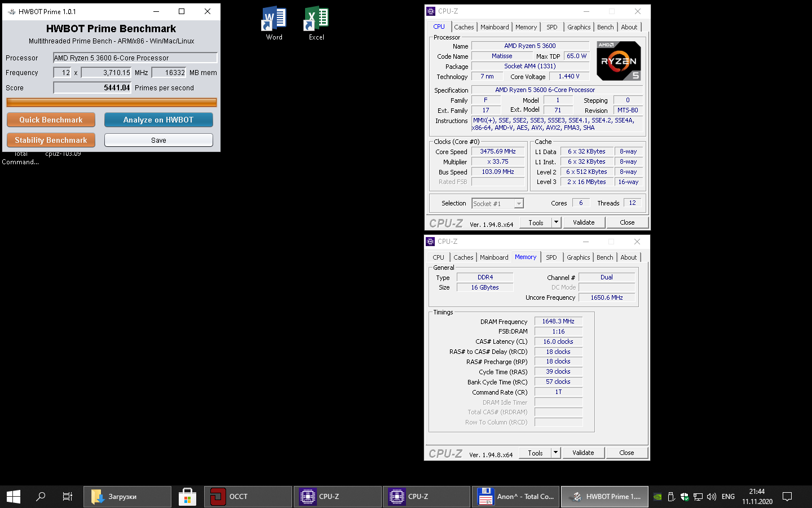
Task: Click the 5441.04 score field
Action: [92, 87]
